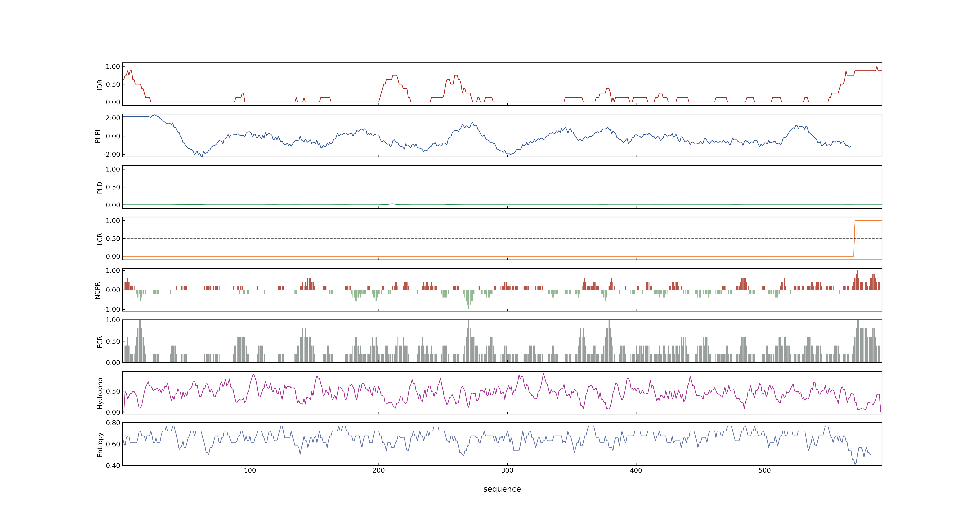Click the 0.50 tick on LCR axis
This screenshot has height=523, width=980.
tap(113, 238)
